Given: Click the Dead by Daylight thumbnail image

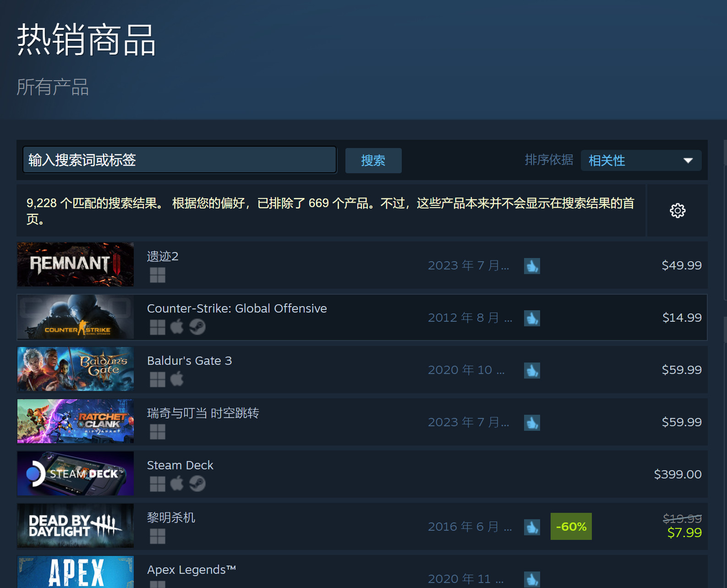Looking at the screenshot, I should [x=76, y=526].
